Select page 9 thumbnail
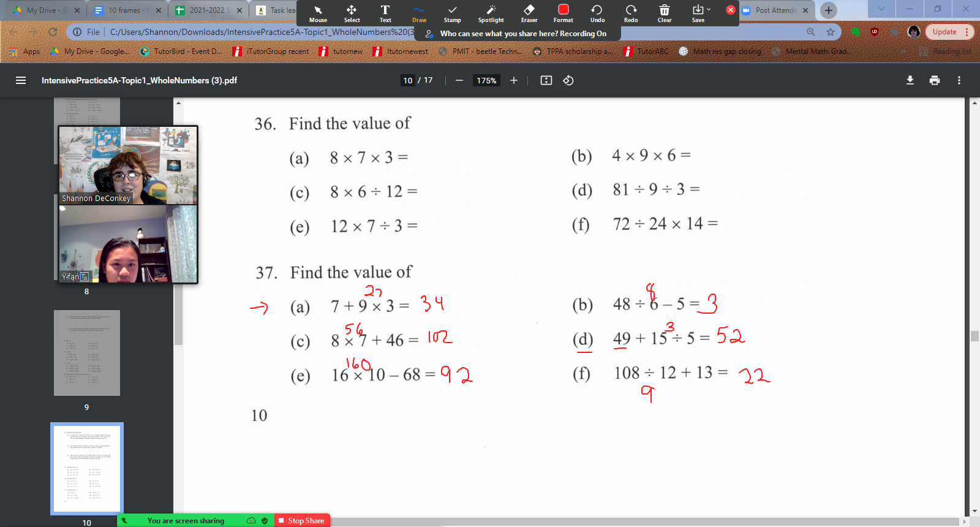Image resolution: width=980 pixels, height=527 pixels. click(87, 353)
